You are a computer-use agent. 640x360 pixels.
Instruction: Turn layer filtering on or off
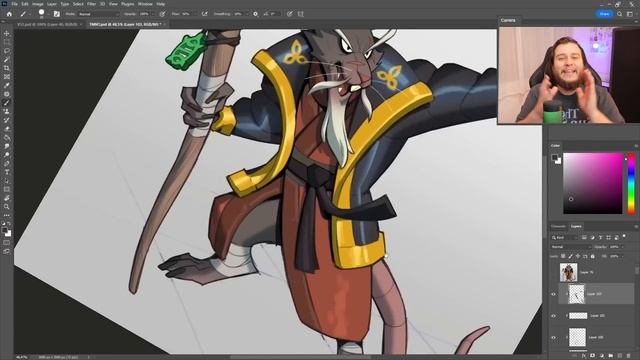[x=624, y=236]
